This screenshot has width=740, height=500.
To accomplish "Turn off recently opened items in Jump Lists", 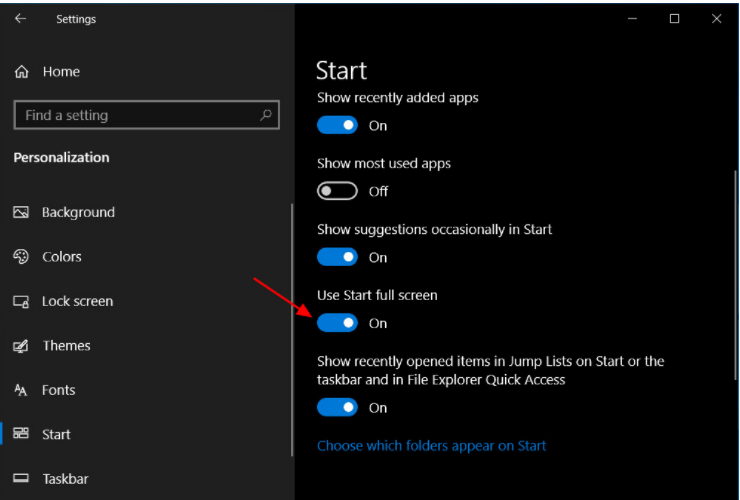I will click(337, 407).
